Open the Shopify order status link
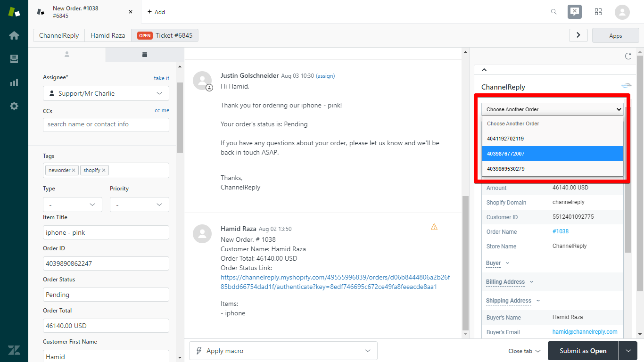This screenshot has width=644, height=362. pos(335,282)
